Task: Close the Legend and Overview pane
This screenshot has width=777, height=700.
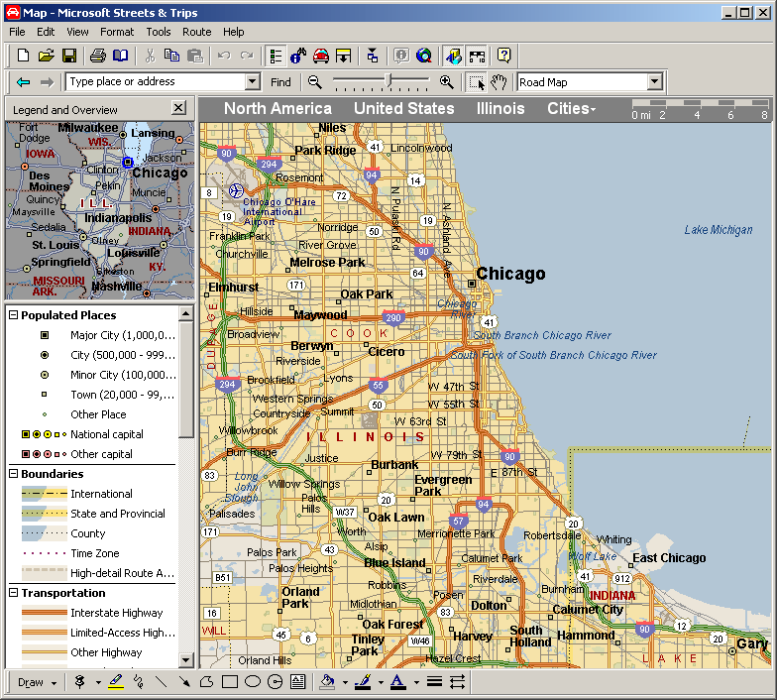Action: [x=178, y=107]
